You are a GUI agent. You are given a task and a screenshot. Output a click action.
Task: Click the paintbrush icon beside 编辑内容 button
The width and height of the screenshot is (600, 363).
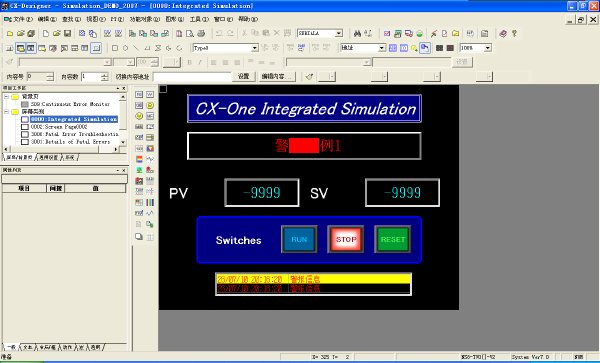click(309, 77)
